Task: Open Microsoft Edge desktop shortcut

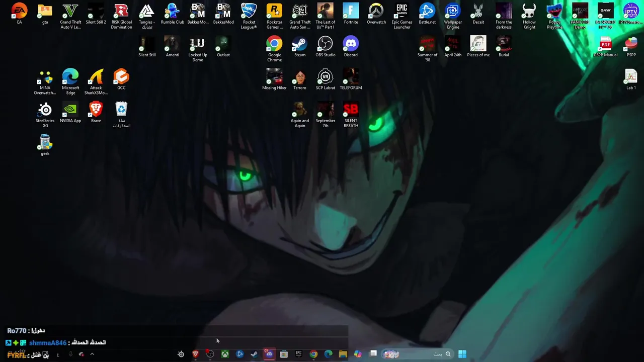Action: coord(70,81)
